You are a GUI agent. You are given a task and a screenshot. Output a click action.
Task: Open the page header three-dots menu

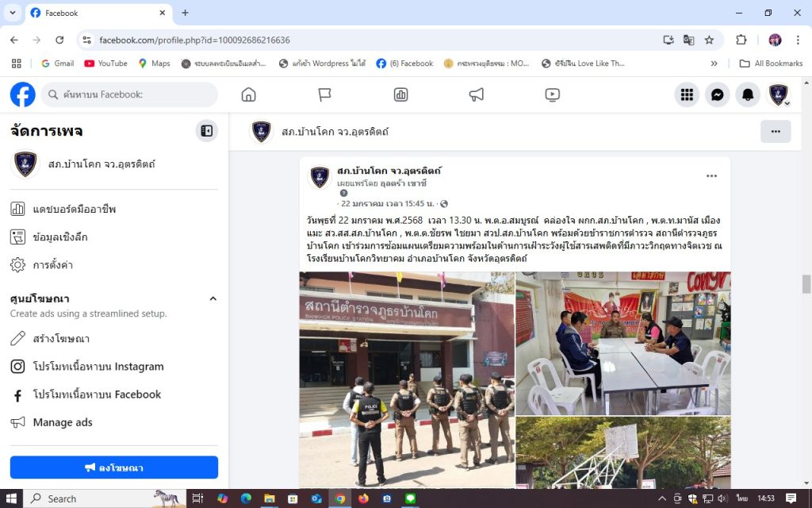click(775, 132)
